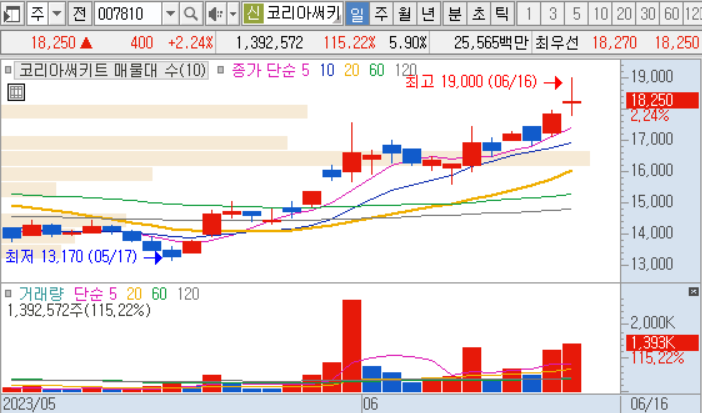The image size is (702, 413).
Task: Toggle legend square before 코리아써키트 매물대
Action: 8,70
